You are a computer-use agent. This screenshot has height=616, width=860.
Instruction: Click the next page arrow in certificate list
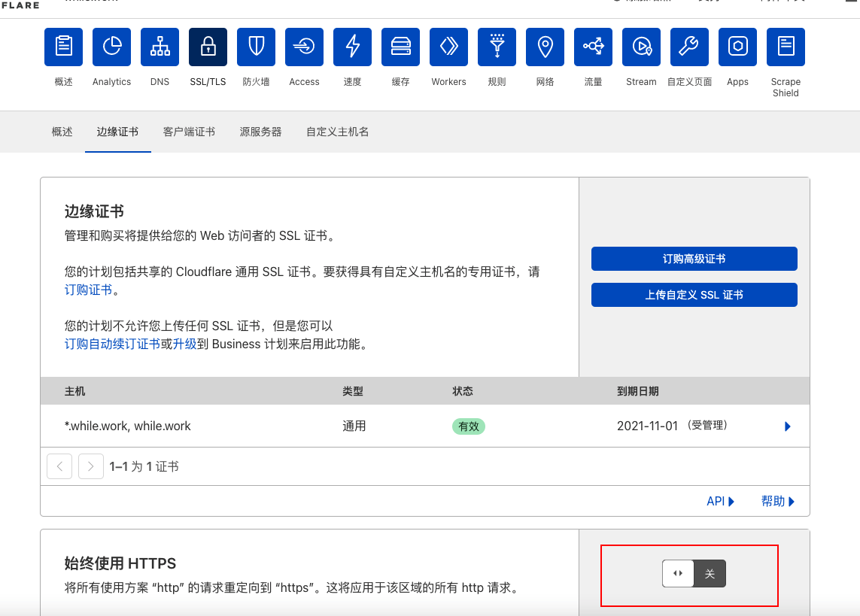(91, 466)
